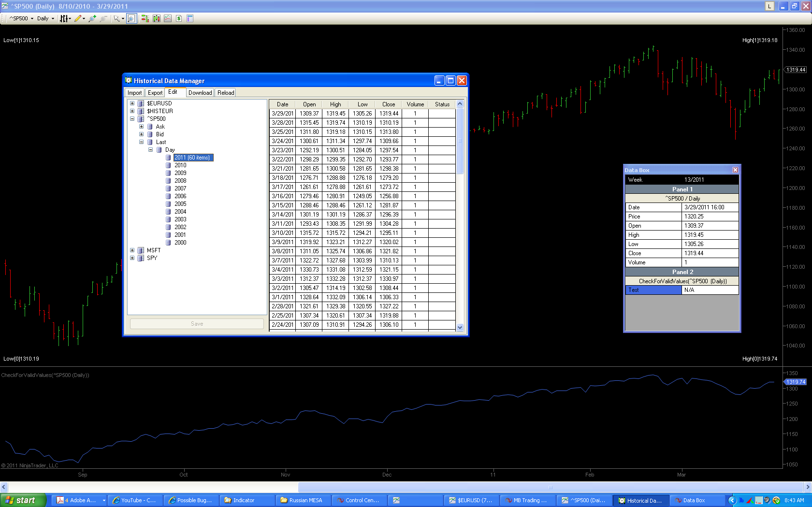This screenshot has width=812, height=507.
Task: Open the Download tab
Action: pos(200,93)
